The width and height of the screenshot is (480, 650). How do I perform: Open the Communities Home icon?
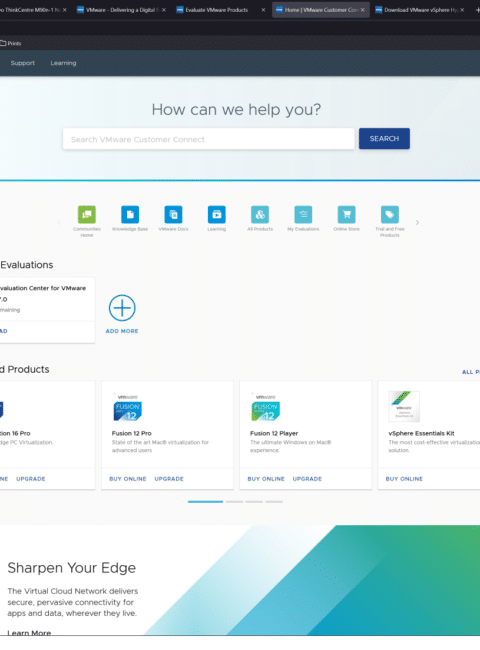click(x=87, y=214)
